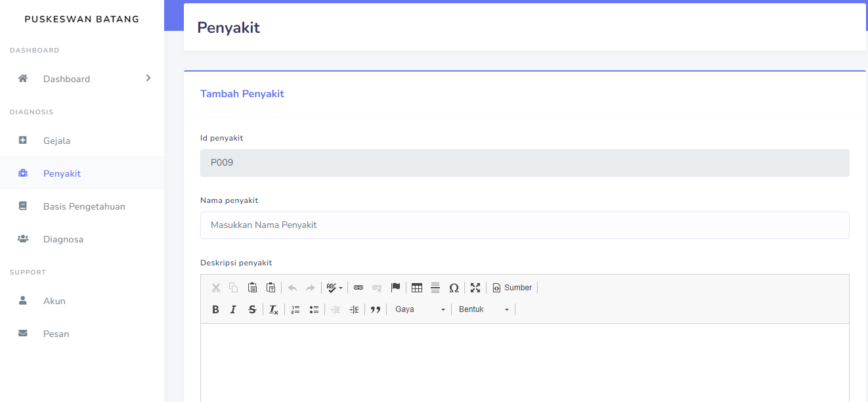Open the Gaya styles dropdown
The height and width of the screenshot is (402, 868).
tap(420, 309)
